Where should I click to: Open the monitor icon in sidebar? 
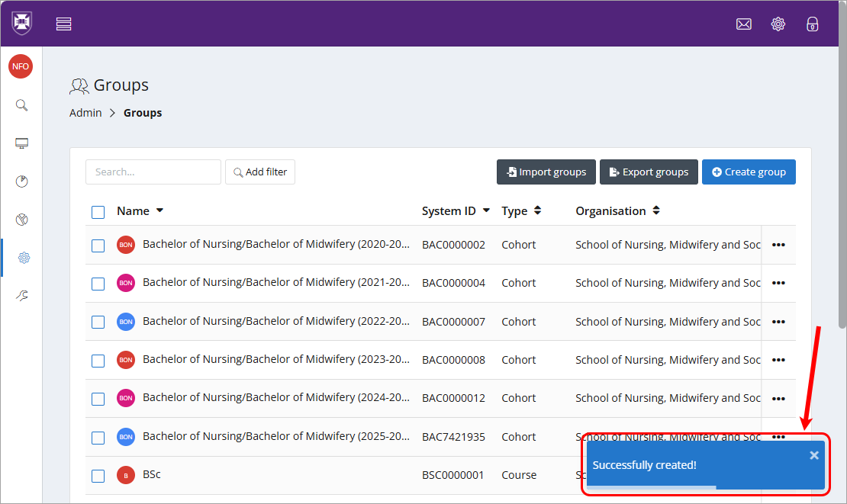pos(22,143)
